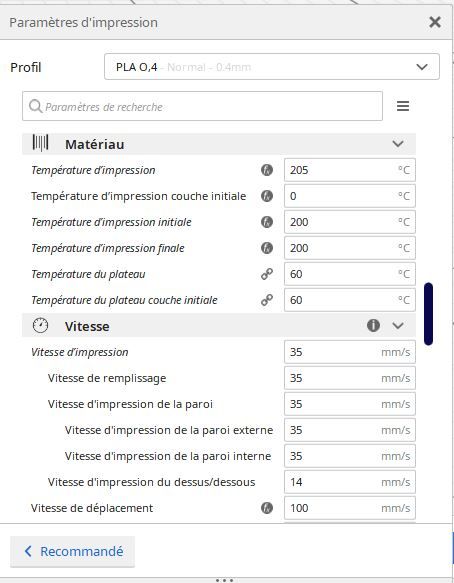Click the panel resize handle dots at bottom
The image size is (454, 583).
pyautogui.click(x=225, y=580)
